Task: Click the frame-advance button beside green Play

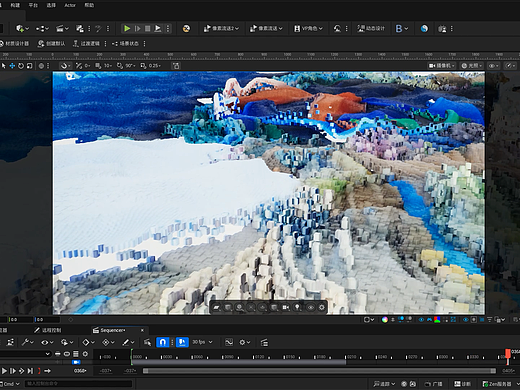Action: (137, 29)
